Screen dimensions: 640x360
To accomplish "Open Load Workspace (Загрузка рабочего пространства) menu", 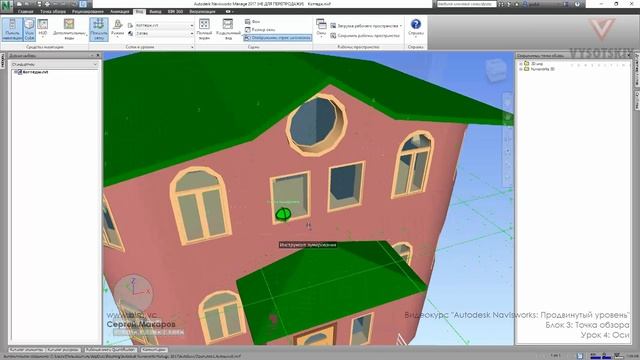I will click(366, 26).
